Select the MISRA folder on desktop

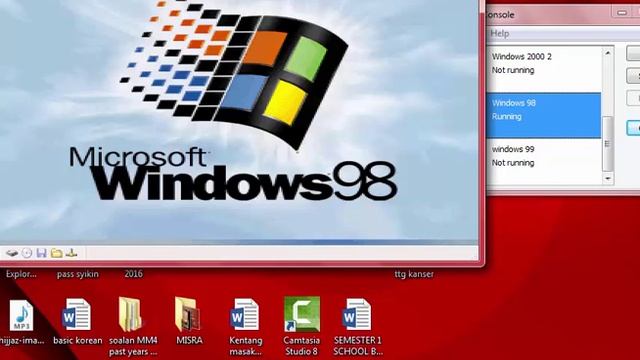pyautogui.click(x=189, y=322)
